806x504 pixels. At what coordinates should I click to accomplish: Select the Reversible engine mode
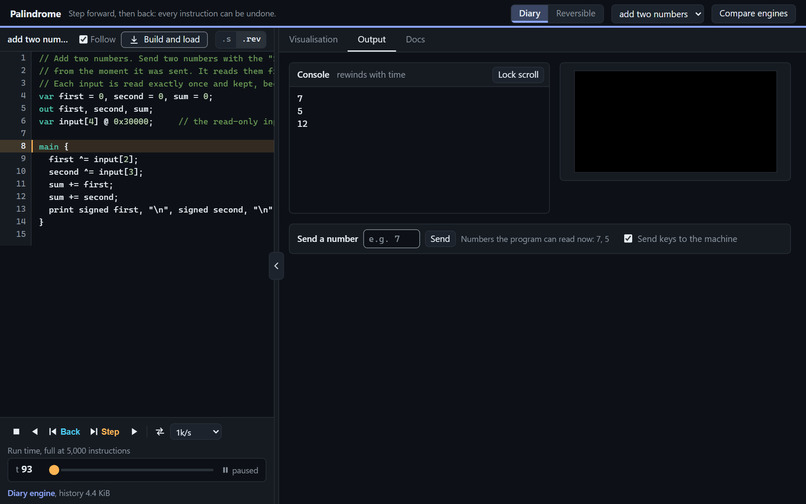(576, 13)
